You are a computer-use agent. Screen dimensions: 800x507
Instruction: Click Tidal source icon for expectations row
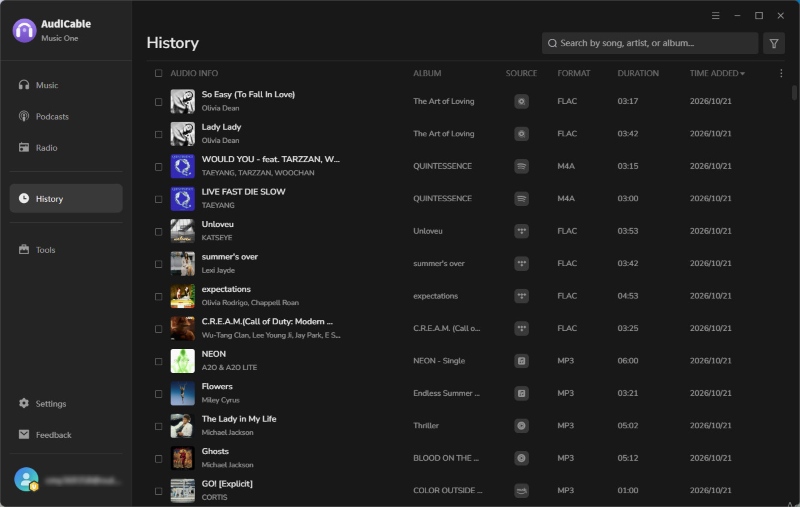point(521,296)
